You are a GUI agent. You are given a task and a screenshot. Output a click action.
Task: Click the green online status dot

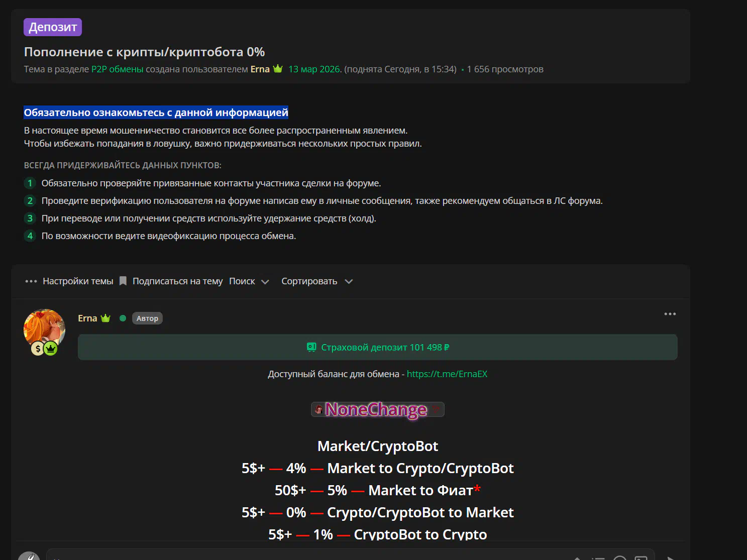[123, 318]
